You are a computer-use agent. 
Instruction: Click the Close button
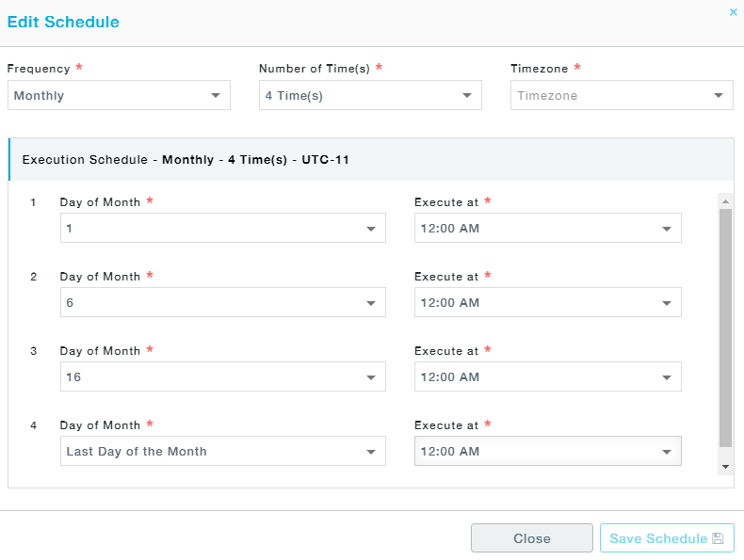pyautogui.click(x=532, y=538)
